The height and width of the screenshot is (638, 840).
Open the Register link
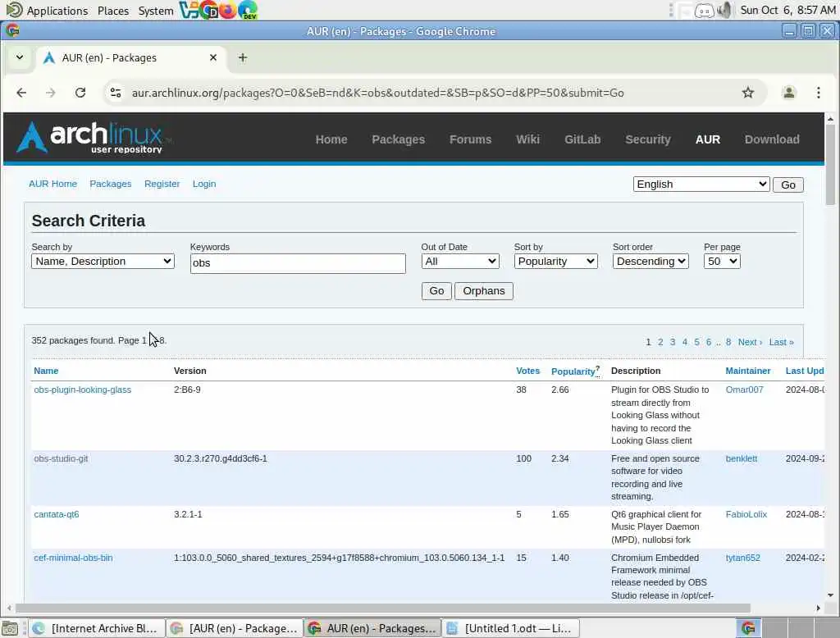click(x=162, y=184)
